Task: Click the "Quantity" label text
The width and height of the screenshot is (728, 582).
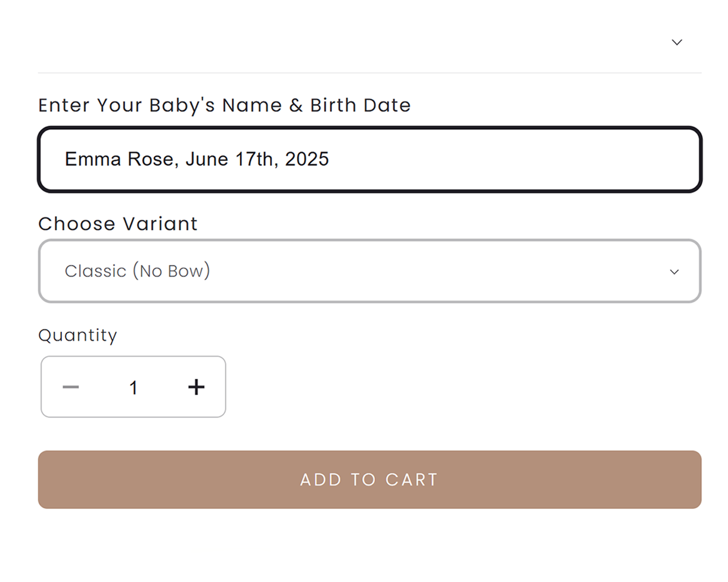Action: pyautogui.click(x=77, y=335)
